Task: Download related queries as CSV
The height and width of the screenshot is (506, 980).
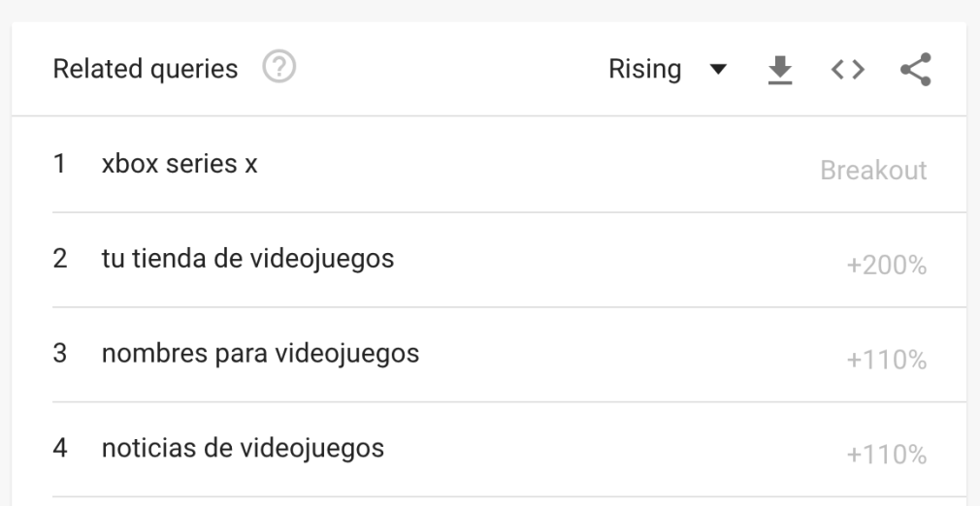Action: coord(778,70)
